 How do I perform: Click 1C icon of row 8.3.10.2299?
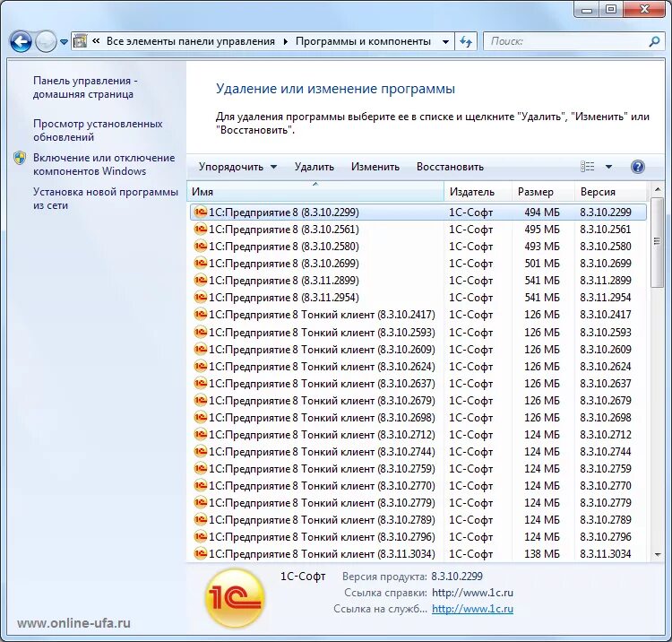pos(200,212)
